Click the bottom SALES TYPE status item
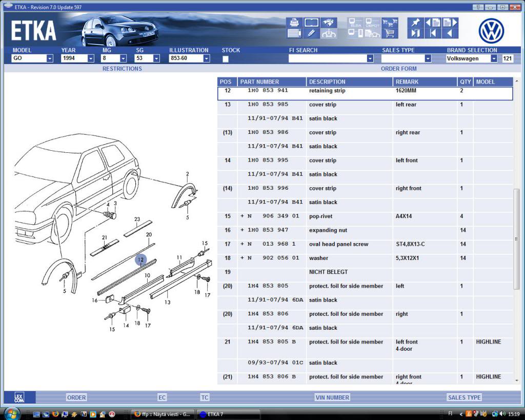The width and height of the screenshot is (525, 420). click(x=465, y=397)
